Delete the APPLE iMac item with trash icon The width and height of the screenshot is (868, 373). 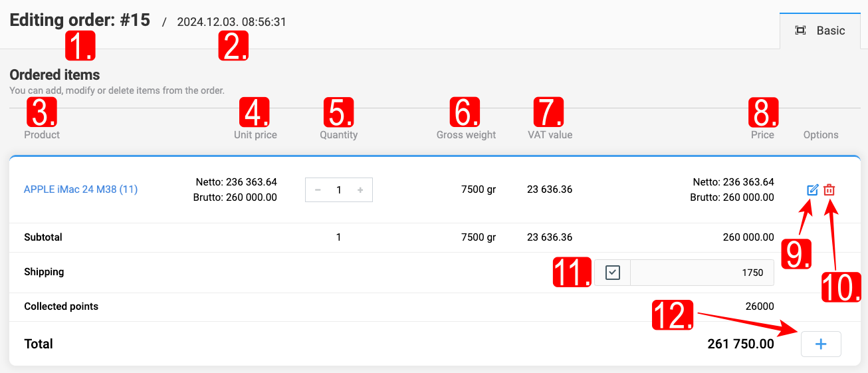pyautogui.click(x=829, y=190)
